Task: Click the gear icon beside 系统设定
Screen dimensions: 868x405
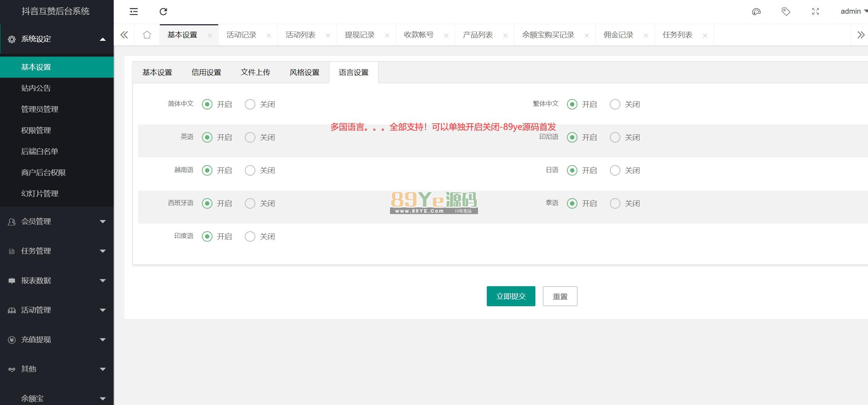Action: pos(12,39)
